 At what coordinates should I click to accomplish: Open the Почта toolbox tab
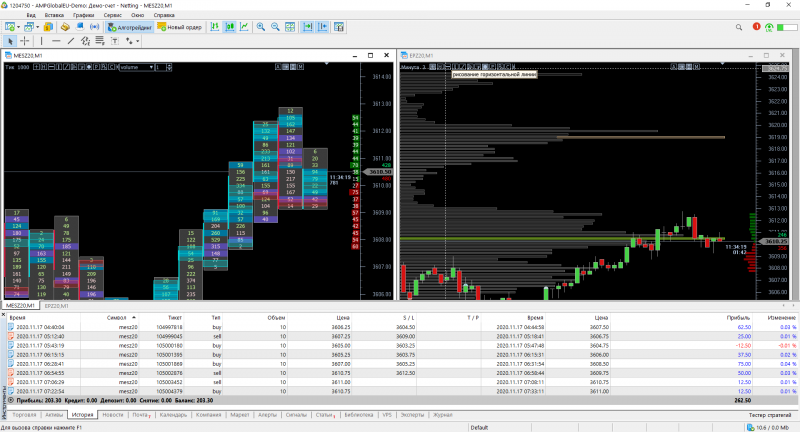pyautogui.click(x=140, y=415)
